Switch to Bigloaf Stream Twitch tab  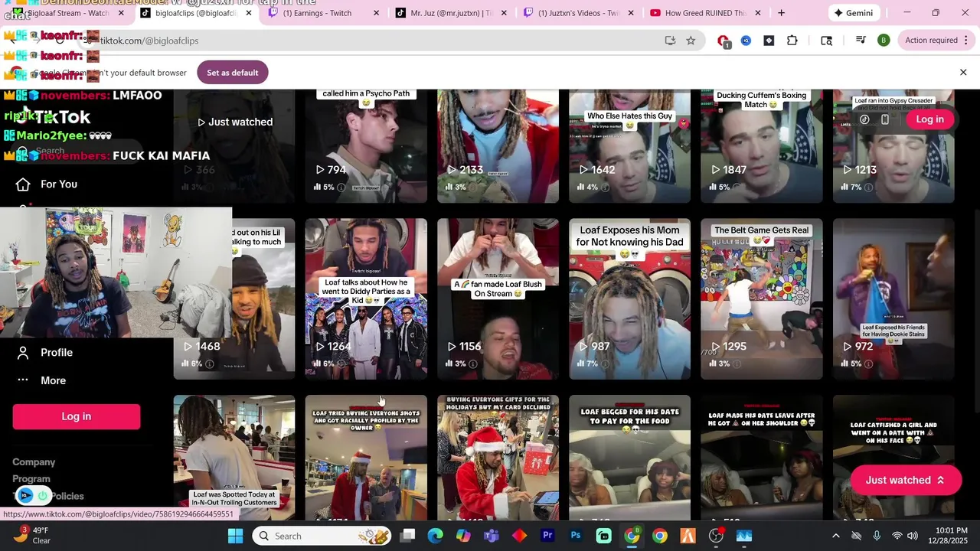pos(69,13)
